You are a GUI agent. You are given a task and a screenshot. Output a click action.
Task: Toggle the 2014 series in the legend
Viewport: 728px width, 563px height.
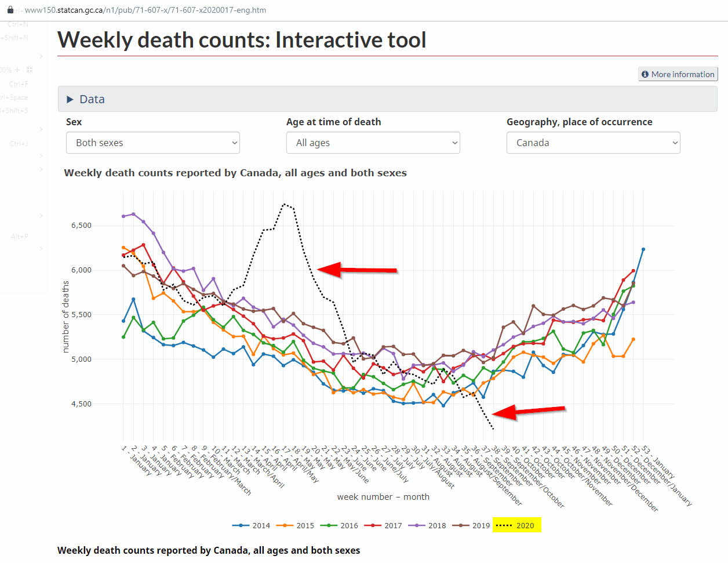pos(252,525)
